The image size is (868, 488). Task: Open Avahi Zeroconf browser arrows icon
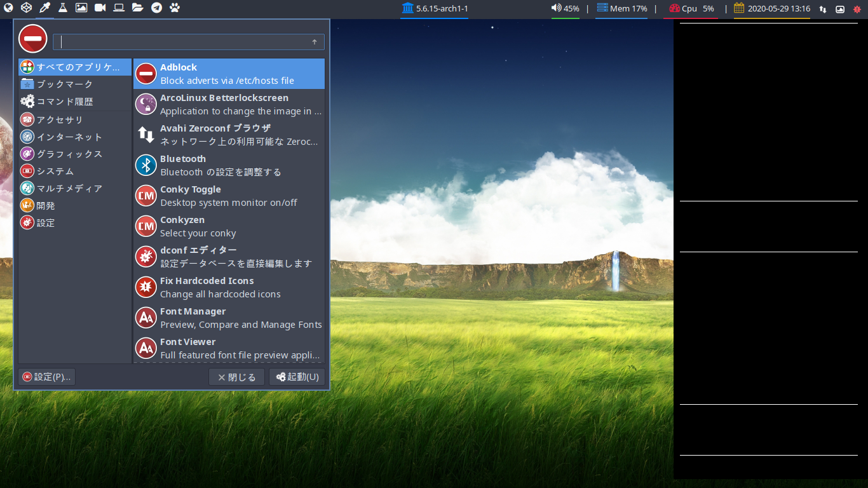click(146, 135)
